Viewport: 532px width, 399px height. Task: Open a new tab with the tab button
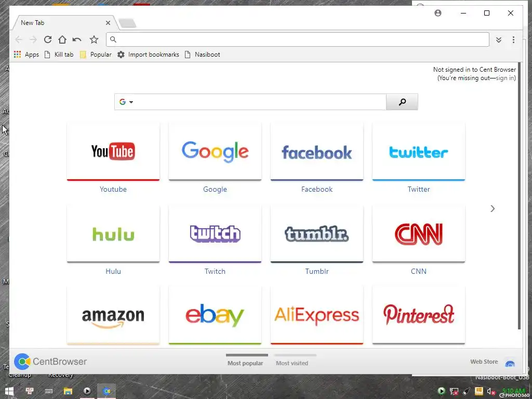pos(128,23)
